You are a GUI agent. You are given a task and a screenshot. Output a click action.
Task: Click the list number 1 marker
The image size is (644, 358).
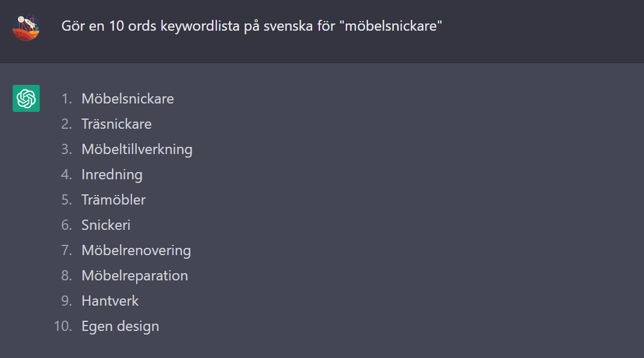point(66,99)
